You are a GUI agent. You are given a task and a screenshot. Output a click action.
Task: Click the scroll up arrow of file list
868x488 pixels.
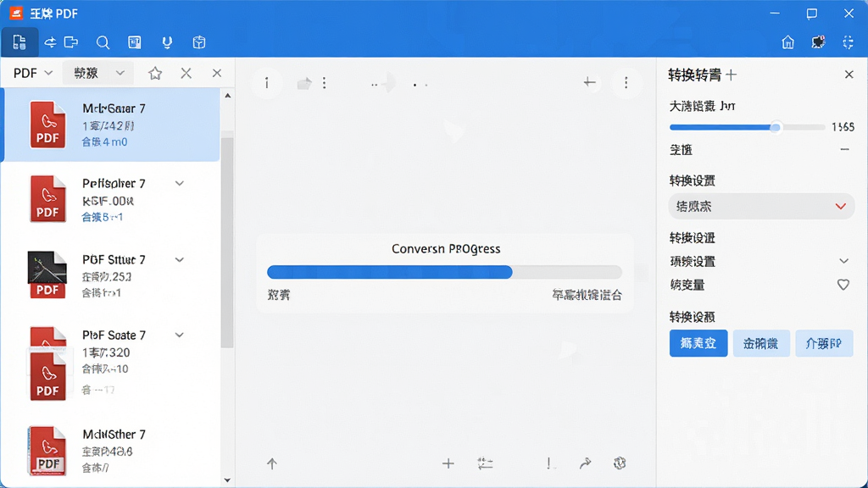(227, 96)
